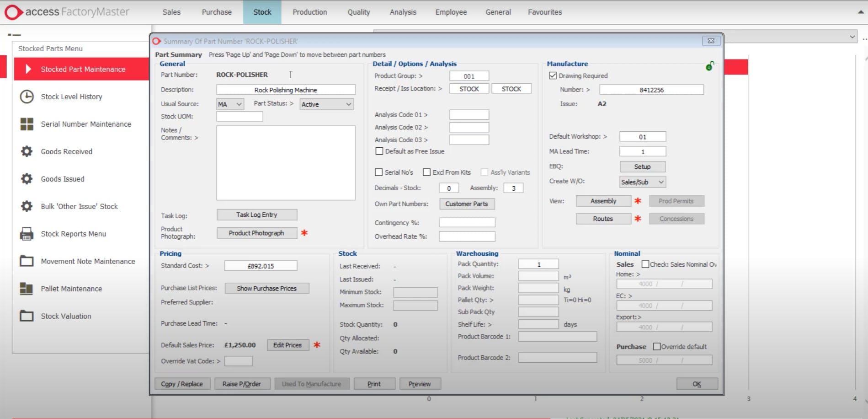This screenshot has height=419, width=868.
Task: Click the red asterisk beside Routes button
Action: click(x=638, y=219)
